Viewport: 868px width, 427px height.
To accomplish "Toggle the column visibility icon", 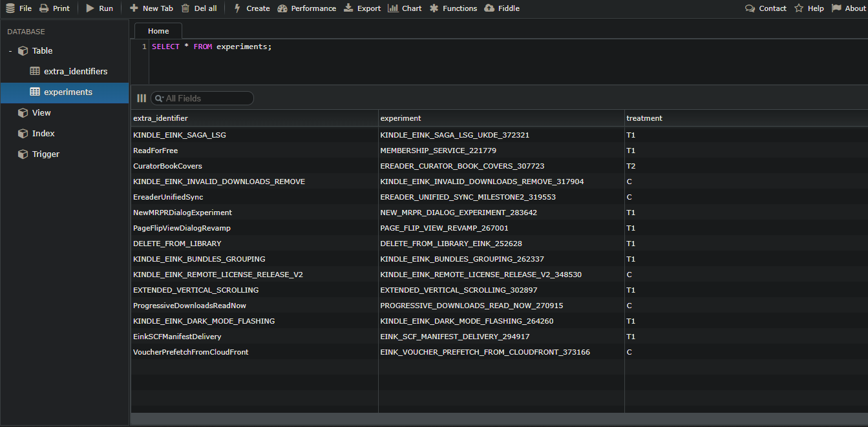I will [142, 98].
